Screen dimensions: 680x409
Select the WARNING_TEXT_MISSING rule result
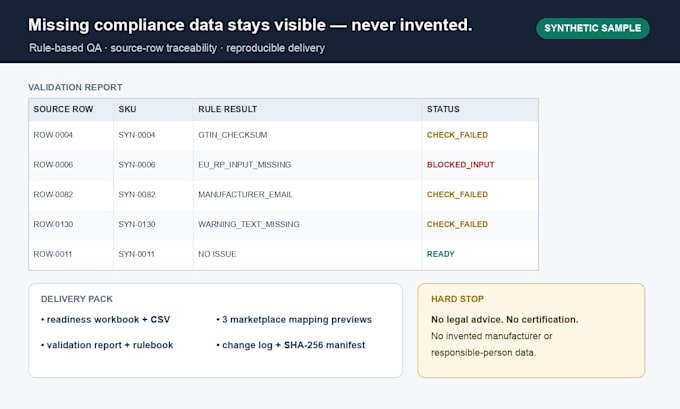coord(249,224)
